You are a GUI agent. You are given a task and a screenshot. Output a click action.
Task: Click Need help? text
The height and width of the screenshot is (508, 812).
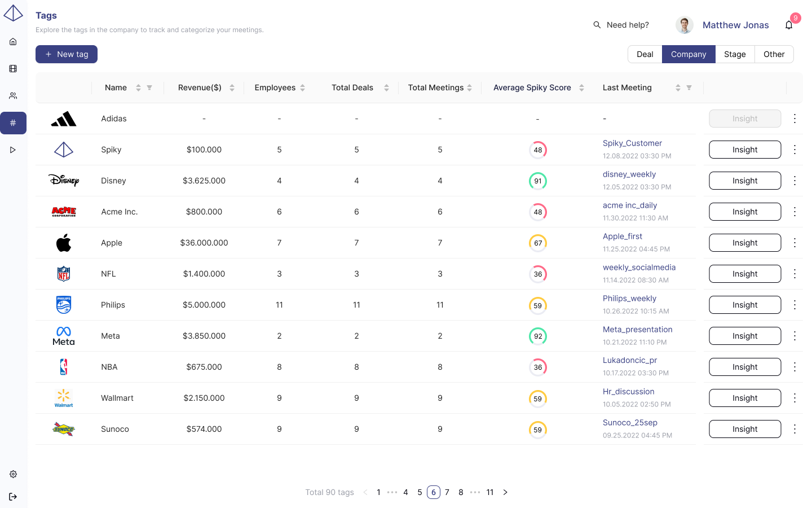pyautogui.click(x=628, y=25)
